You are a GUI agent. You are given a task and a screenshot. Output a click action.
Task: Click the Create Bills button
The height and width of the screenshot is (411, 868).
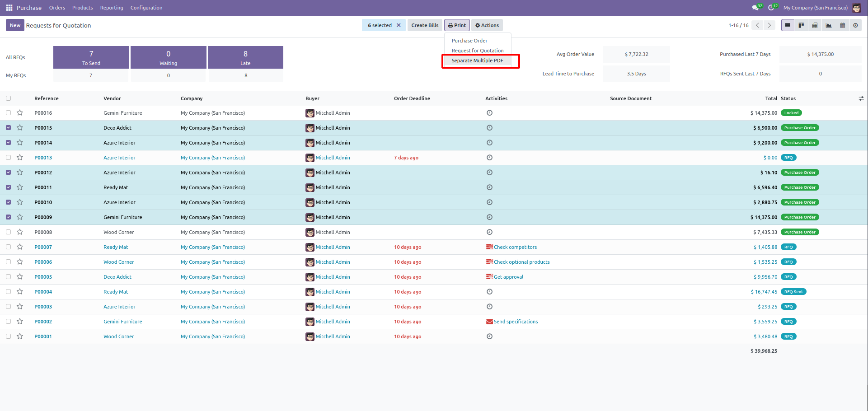coord(425,25)
